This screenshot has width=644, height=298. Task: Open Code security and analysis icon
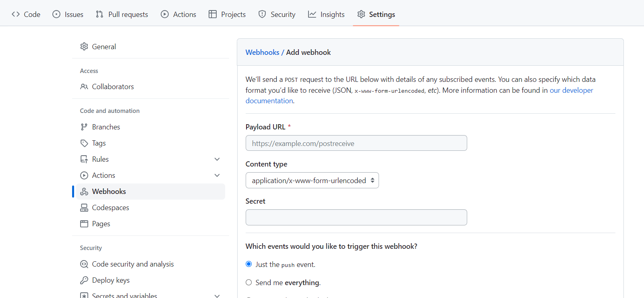[x=84, y=264]
